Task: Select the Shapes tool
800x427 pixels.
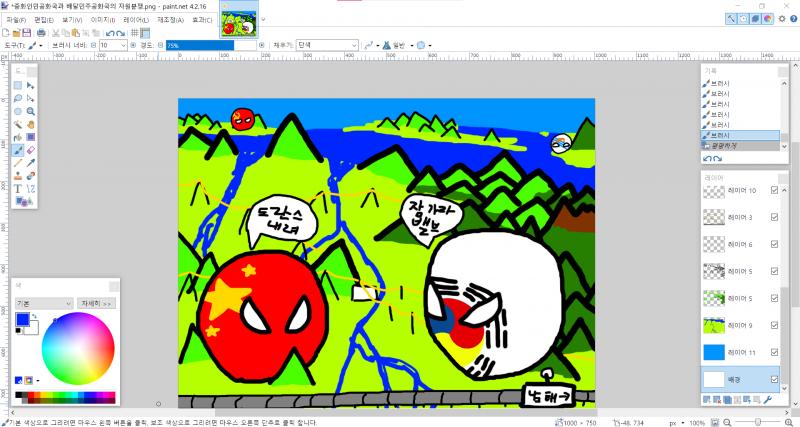Action: tap(23, 202)
